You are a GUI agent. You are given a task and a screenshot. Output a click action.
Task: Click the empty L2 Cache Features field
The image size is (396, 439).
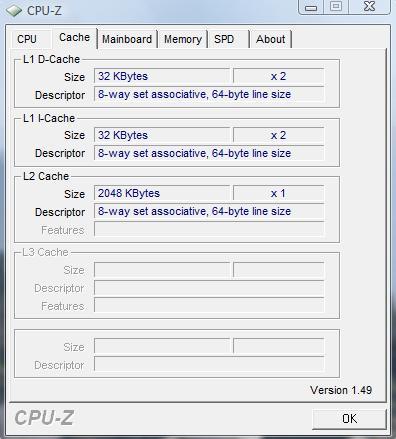click(x=209, y=229)
